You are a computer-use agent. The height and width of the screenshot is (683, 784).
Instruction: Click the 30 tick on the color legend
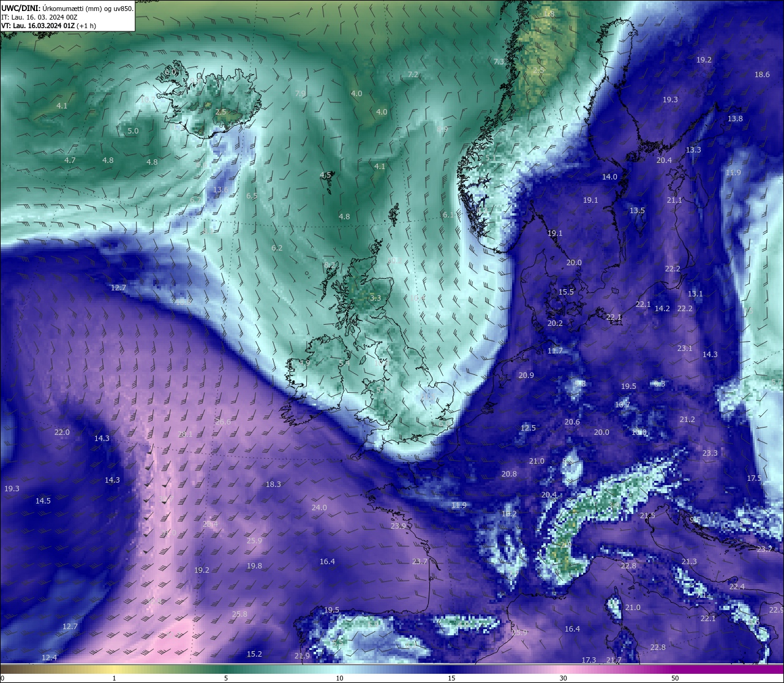coord(563,678)
